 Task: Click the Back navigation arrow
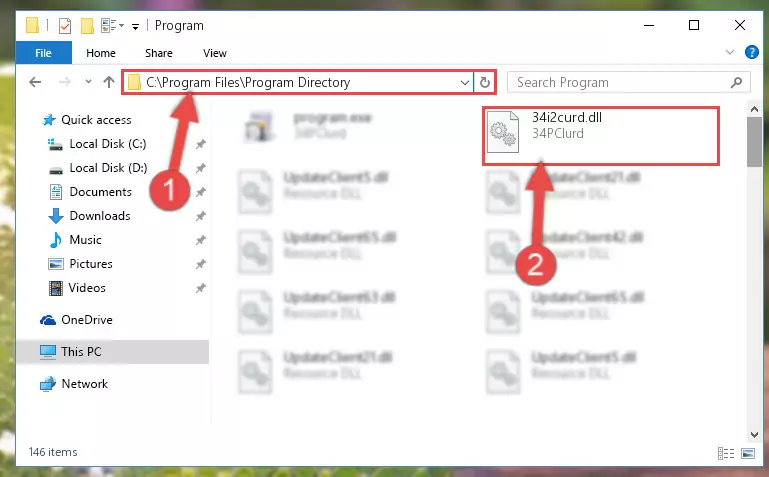35,82
